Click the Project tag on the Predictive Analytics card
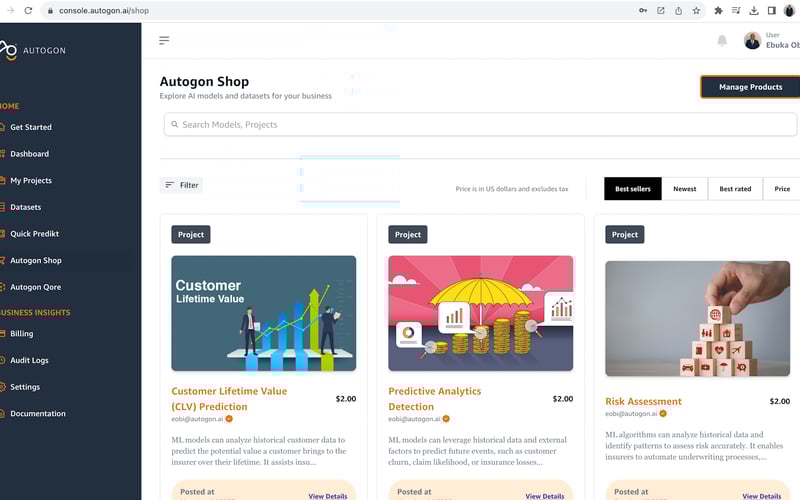Viewport: 800px width, 500px height. pyautogui.click(x=408, y=235)
